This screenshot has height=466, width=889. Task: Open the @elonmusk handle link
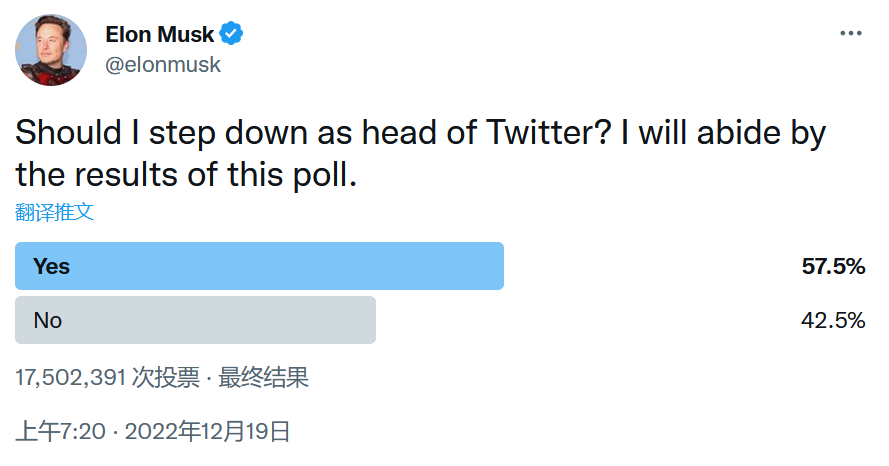[x=163, y=65]
